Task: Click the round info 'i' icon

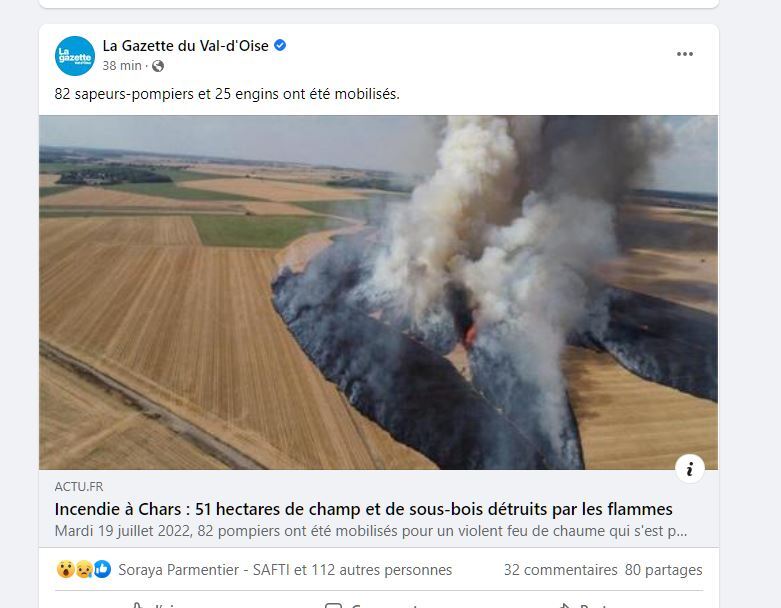Action: (x=690, y=469)
